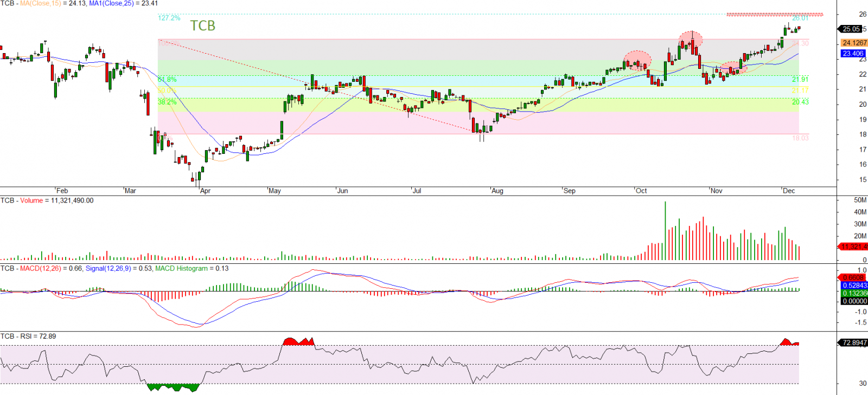This screenshot has width=868, height=395.
Task: Click the blue 0.52843 signal value tag
Action: tap(854, 285)
